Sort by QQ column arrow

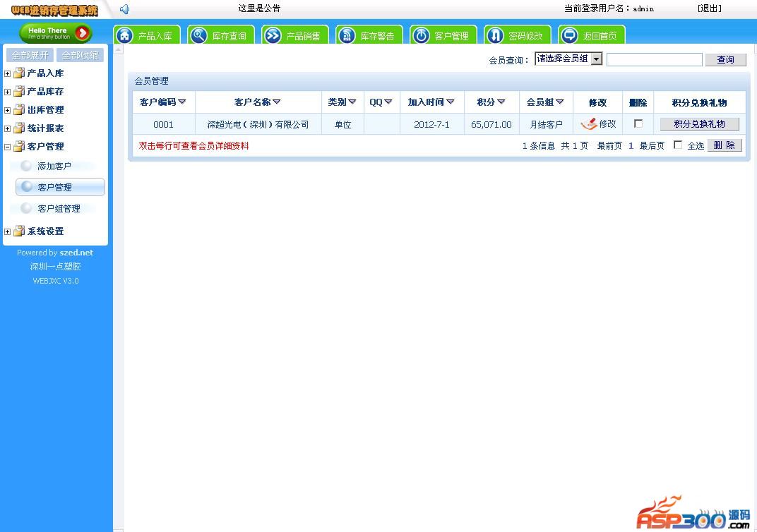[388, 102]
